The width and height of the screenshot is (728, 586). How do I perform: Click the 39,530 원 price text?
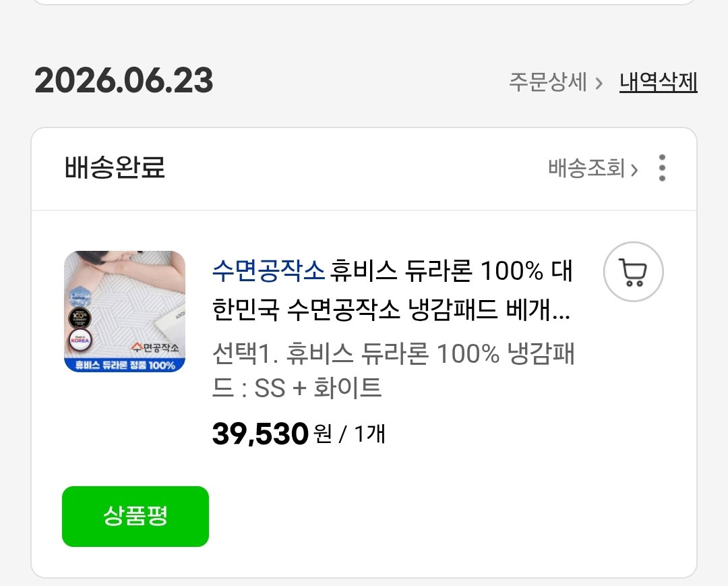pyautogui.click(x=272, y=434)
